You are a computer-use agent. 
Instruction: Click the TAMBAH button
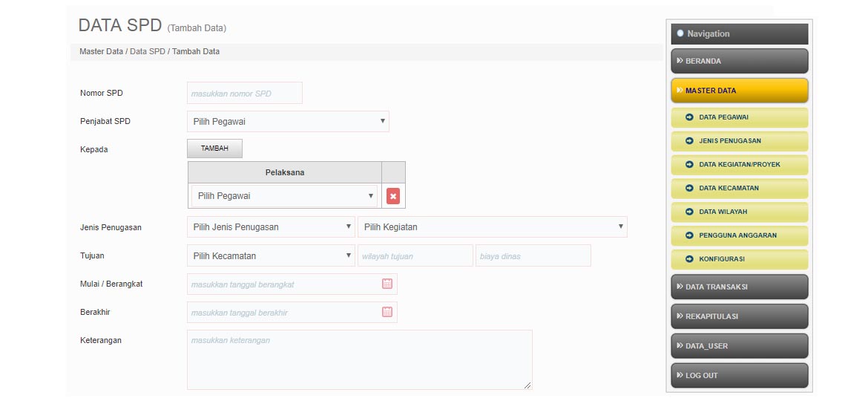215,149
